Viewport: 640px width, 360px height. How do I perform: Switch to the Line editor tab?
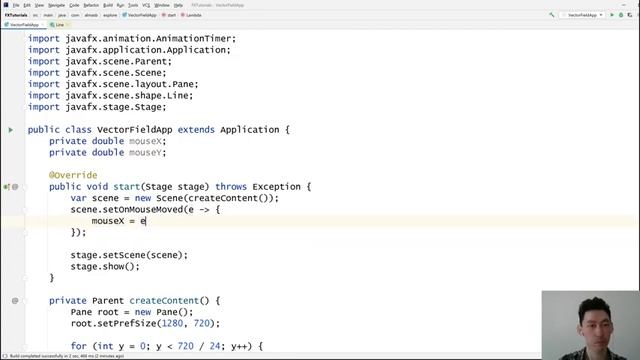pyautogui.click(x=60, y=25)
